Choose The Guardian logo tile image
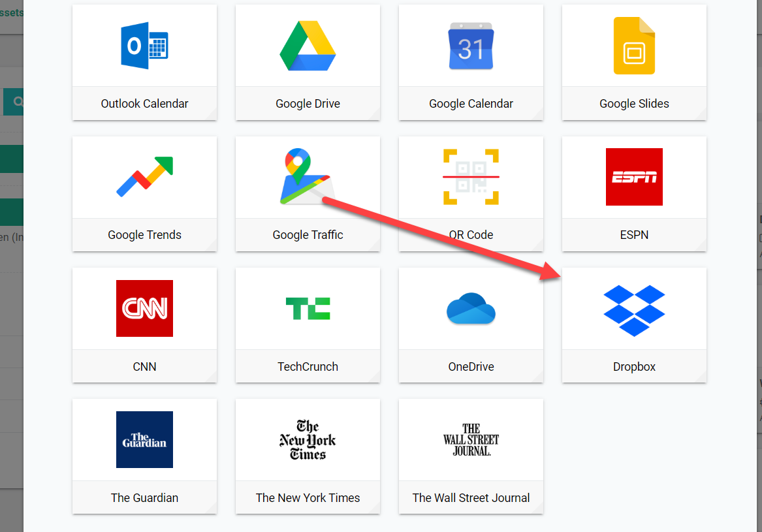This screenshot has width=762, height=532. point(144,439)
